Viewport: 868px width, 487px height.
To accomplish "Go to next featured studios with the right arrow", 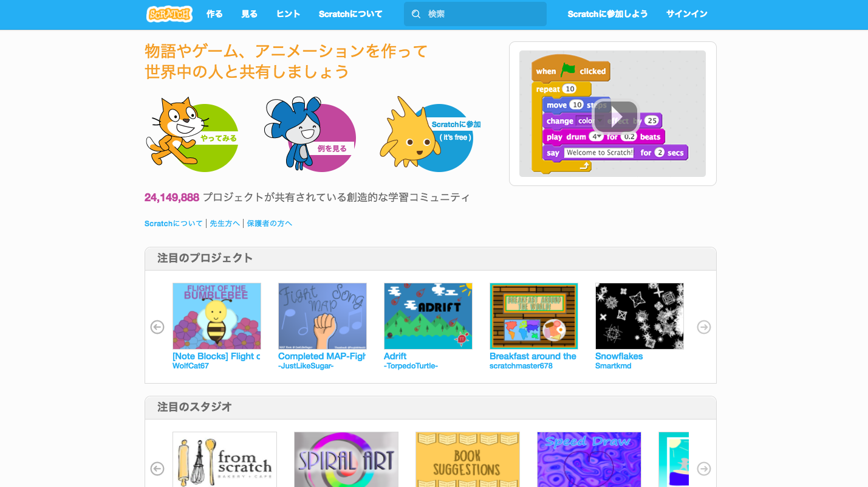I will point(704,469).
